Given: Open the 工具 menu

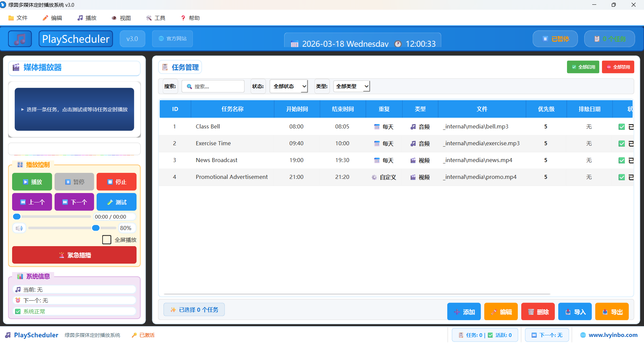Looking at the screenshot, I should 156,18.
